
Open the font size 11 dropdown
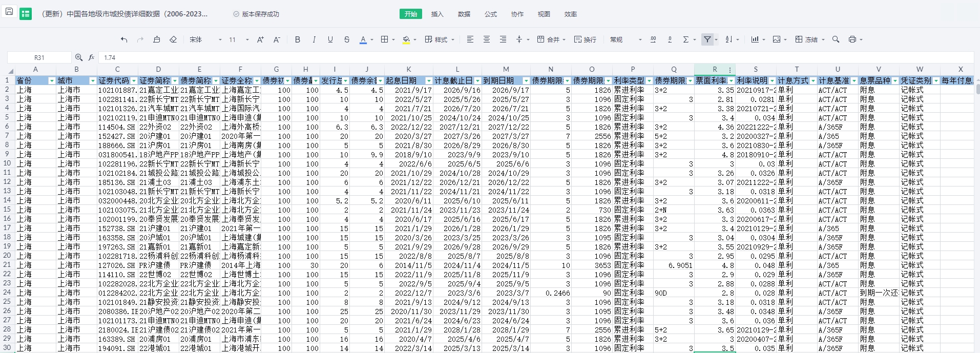(x=239, y=39)
